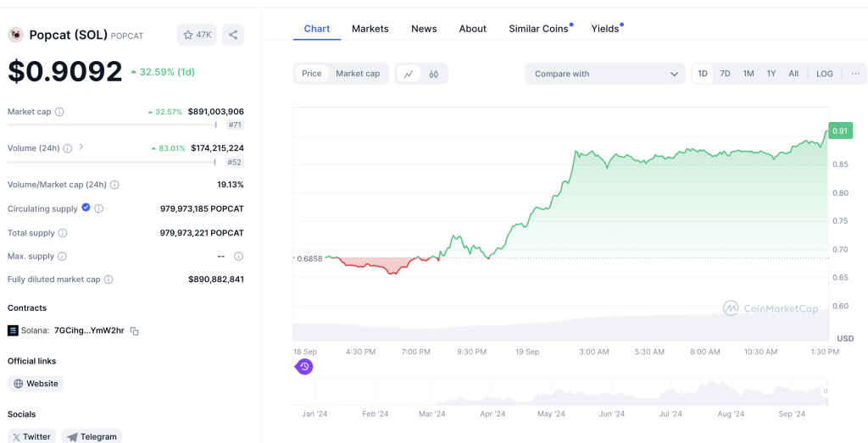Click market cap value $891,003,906
Screen dimensions: 868x443
(216, 112)
